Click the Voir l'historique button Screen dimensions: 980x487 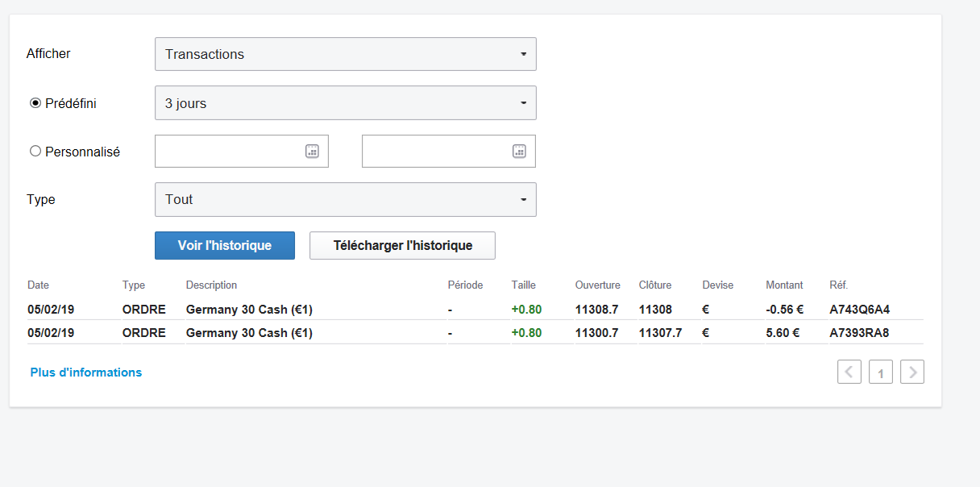click(x=225, y=245)
